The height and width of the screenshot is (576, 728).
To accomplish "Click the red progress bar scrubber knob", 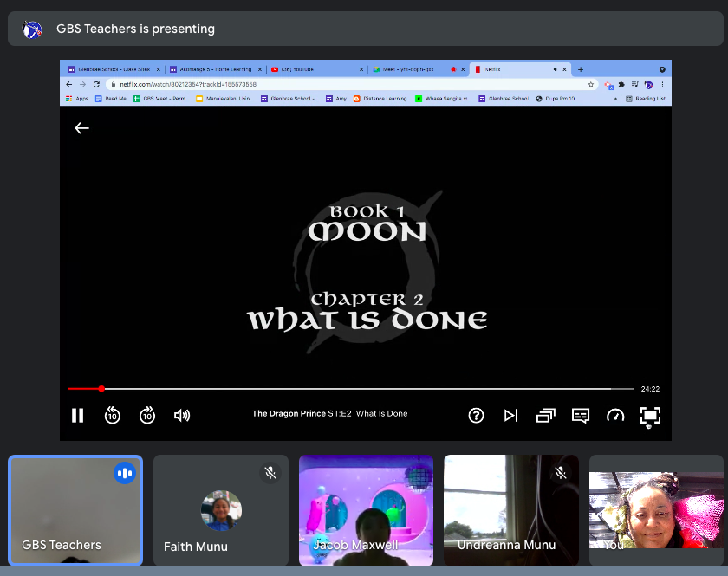I will click(x=101, y=389).
